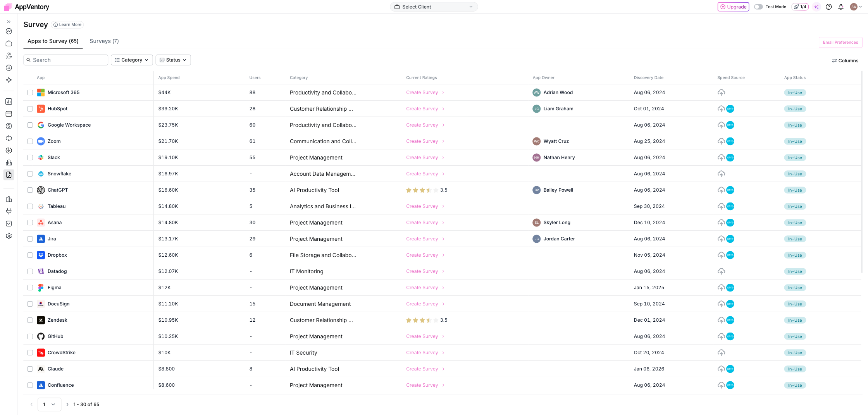Tick the Jira row checkbox
The height and width of the screenshot is (415, 868).
point(30,239)
